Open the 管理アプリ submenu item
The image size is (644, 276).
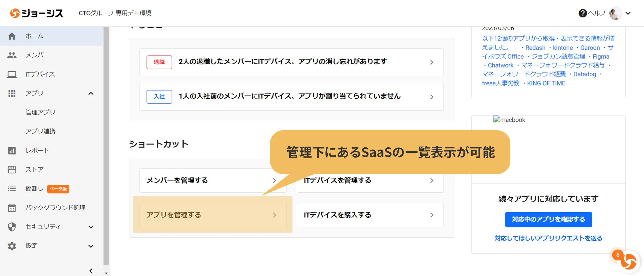pos(41,112)
